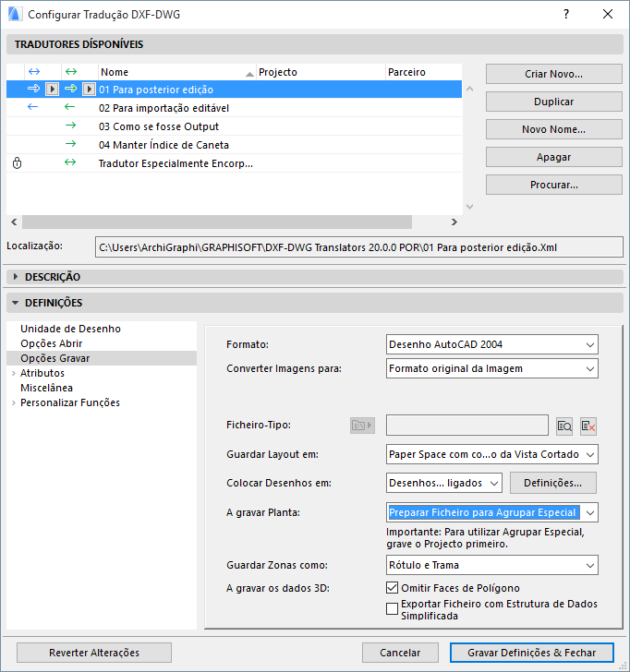Click the green double arrow in the Tradutor Especialmente row
Viewport: 630px width, 672px height.
coord(70,162)
